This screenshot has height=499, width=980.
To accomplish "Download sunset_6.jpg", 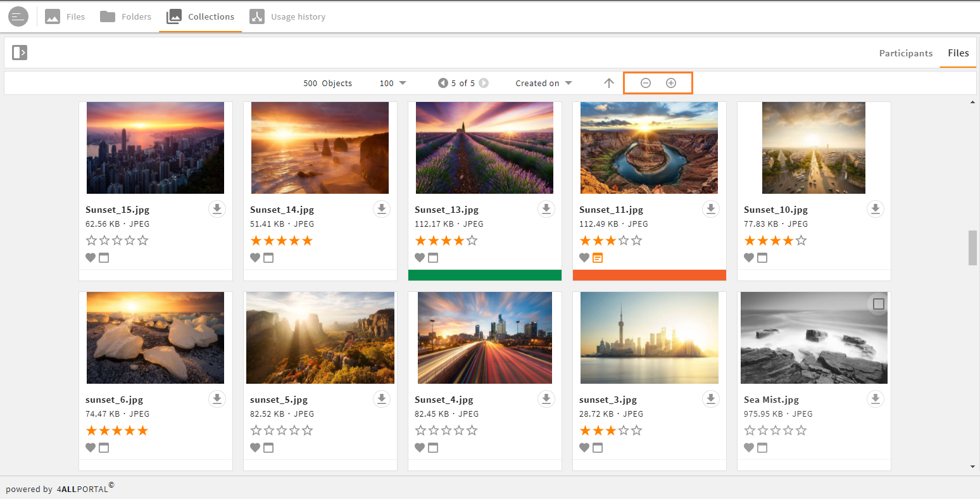I will click(x=217, y=399).
